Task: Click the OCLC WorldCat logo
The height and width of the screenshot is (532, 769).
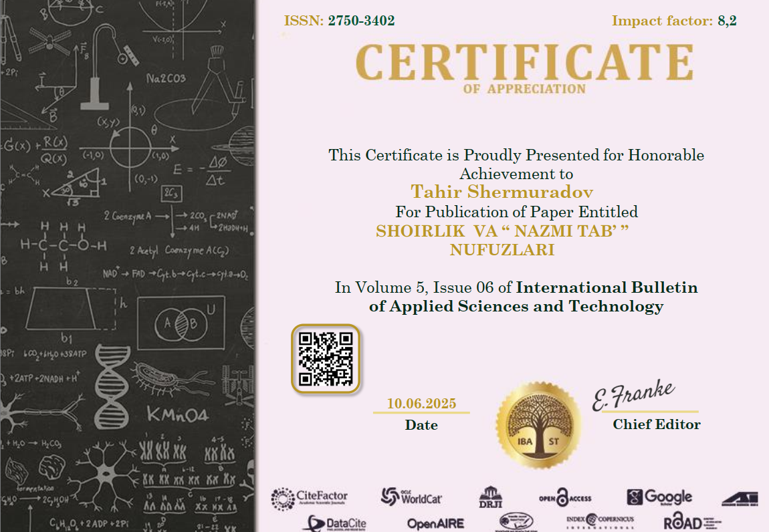Action: click(x=411, y=497)
